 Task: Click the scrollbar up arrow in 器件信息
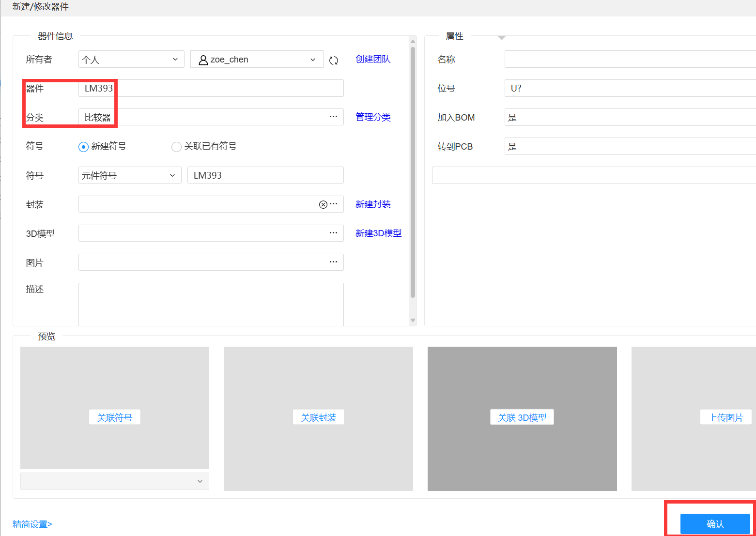(413, 42)
